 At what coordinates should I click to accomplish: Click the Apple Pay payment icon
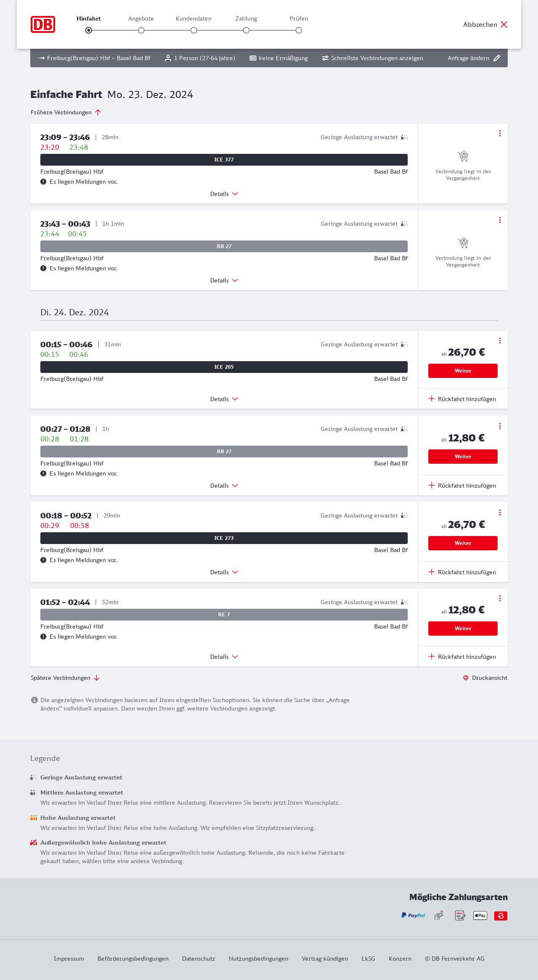click(480, 915)
